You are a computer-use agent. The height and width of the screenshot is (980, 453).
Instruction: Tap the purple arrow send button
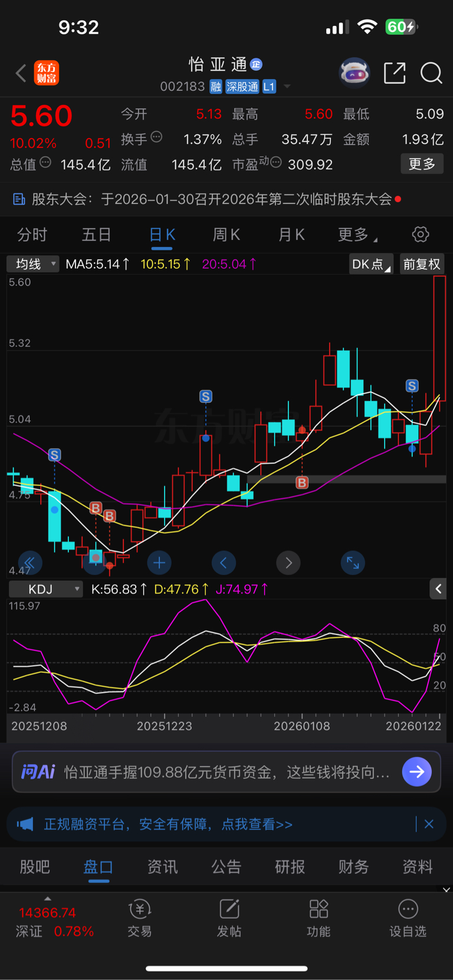pyautogui.click(x=417, y=772)
